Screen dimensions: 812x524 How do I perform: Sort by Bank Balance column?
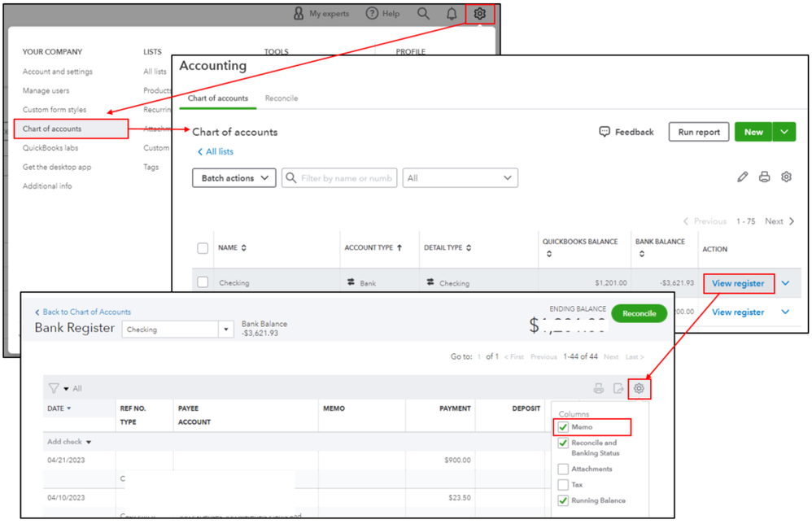(642, 254)
